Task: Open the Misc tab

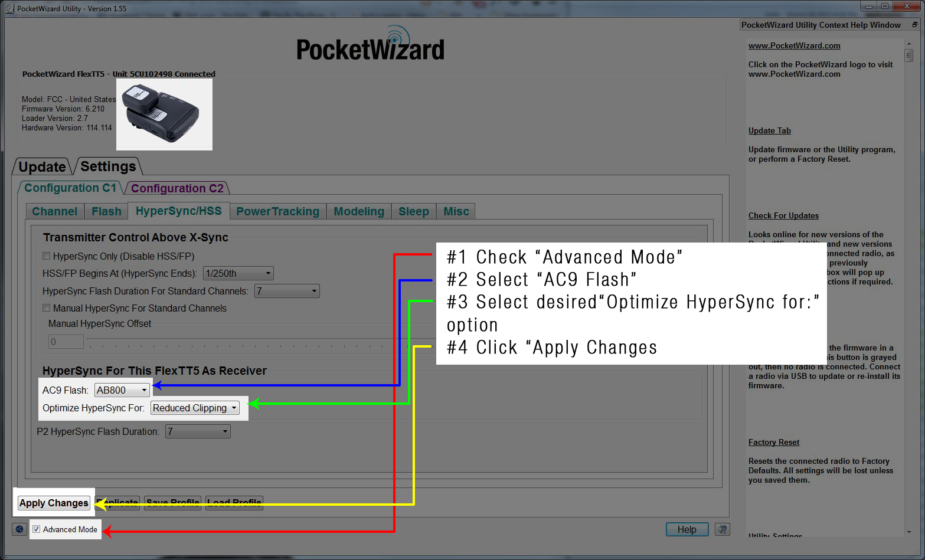Action: [456, 211]
